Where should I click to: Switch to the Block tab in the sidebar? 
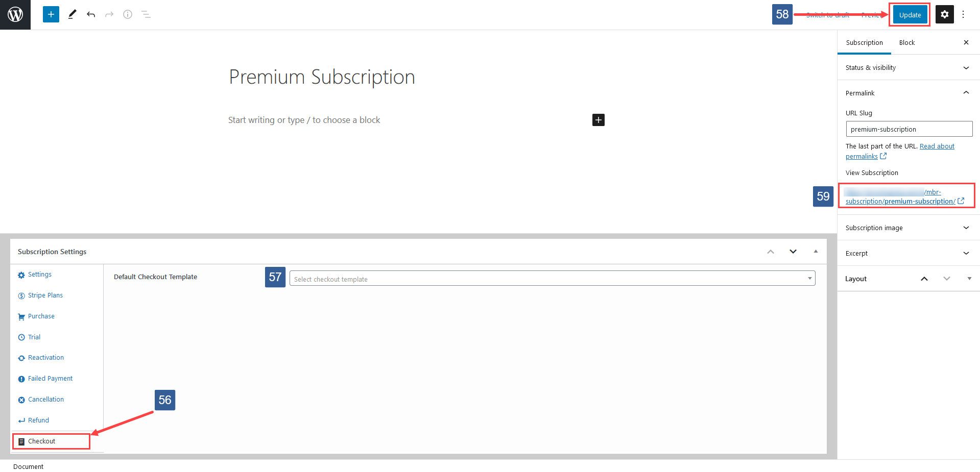click(x=906, y=42)
